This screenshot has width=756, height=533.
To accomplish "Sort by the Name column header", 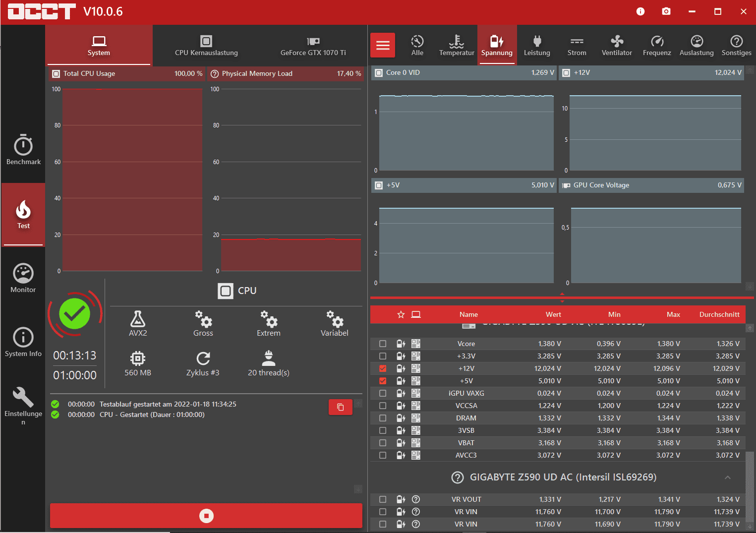I will tap(468, 314).
